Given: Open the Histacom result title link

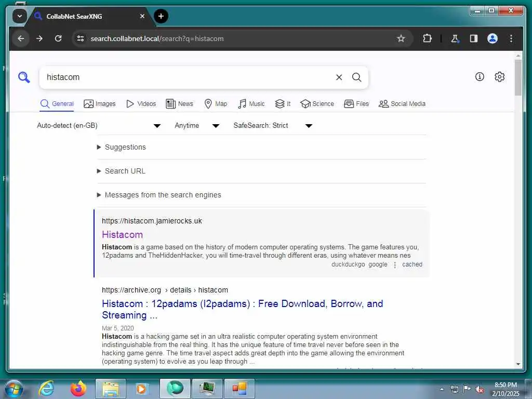Looking at the screenshot, I should coord(123,235).
